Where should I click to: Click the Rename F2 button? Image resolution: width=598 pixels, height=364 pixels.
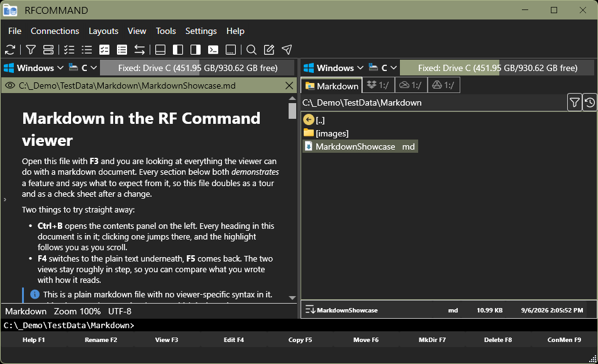pos(101,339)
